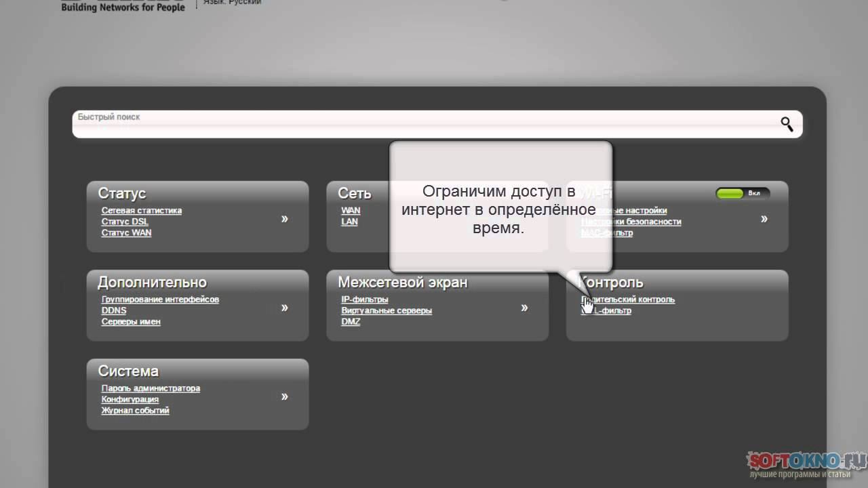
Task: Open the WAN network settings link
Action: tap(351, 211)
